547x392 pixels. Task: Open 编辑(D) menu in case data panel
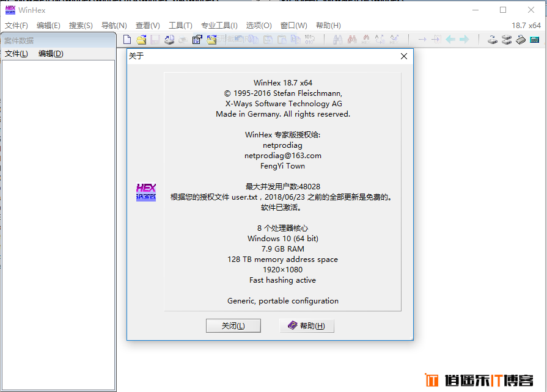(51, 54)
